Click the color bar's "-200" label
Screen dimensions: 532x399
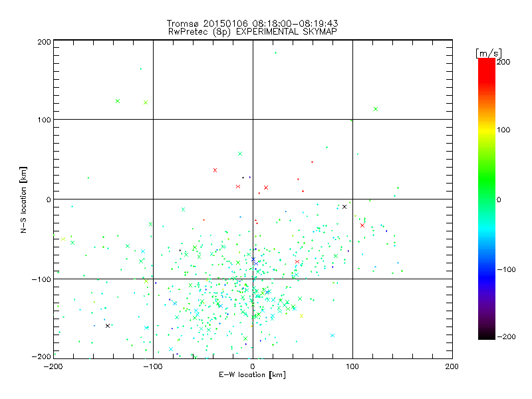(x=506, y=336)
